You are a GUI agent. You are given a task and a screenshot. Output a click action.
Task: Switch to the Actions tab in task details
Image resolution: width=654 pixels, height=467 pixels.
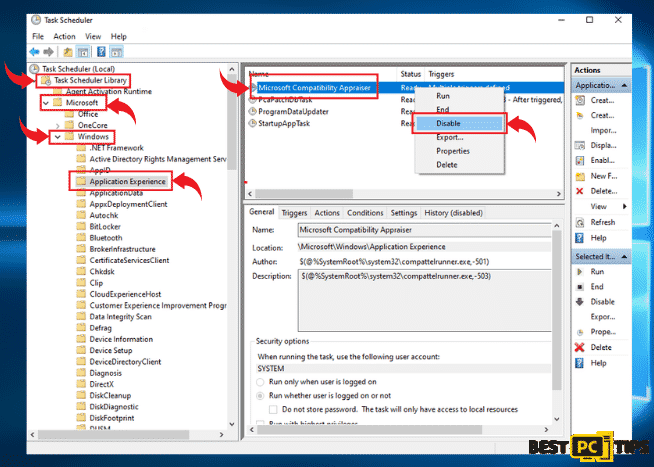(327, 213)
